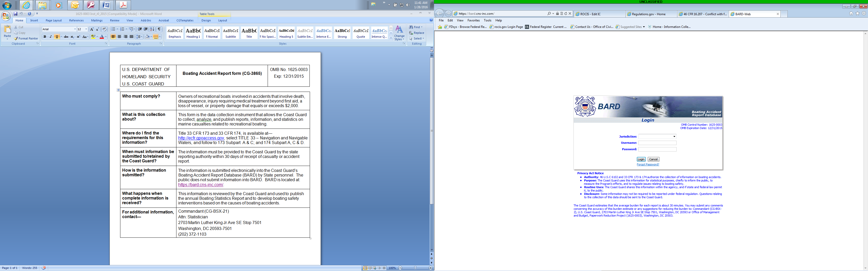
Task: Click the Cancel button on BARD login
Action: 653,159
